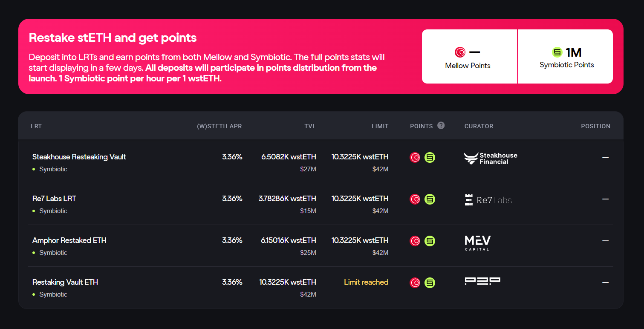
Task: Click the position dash for Amphor Restaked ETH
Action: pos(606,241)
